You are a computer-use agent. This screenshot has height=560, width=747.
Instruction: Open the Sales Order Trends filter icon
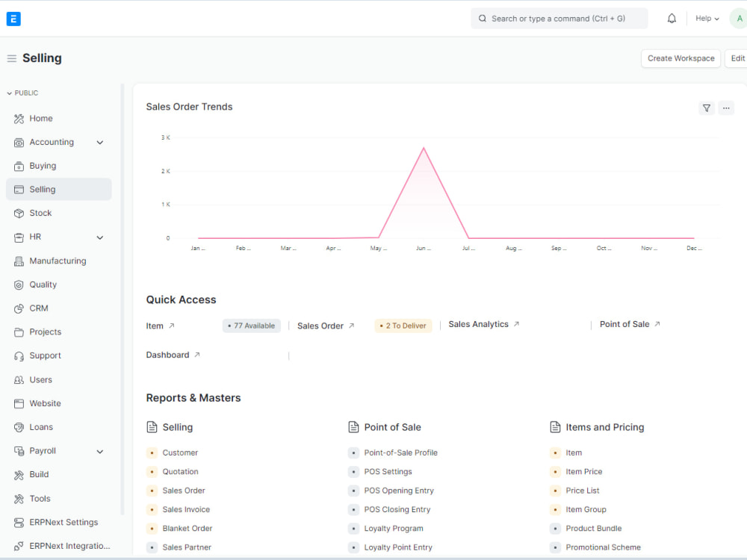point(707,108)
